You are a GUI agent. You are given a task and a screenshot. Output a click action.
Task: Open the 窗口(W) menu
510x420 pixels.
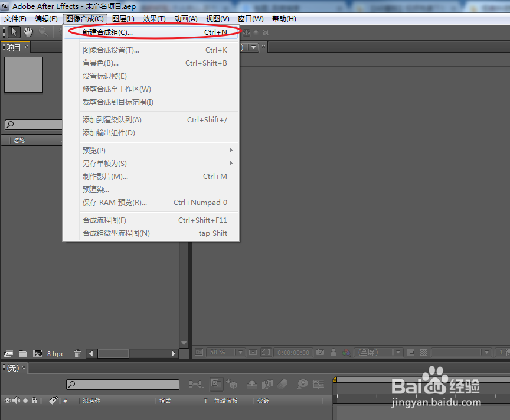pos(251,19)
